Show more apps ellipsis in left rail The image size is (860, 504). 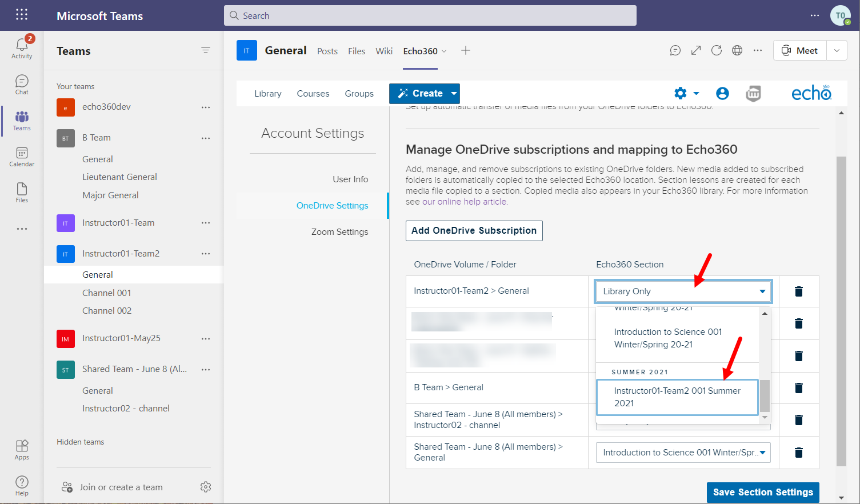(22, 229)
